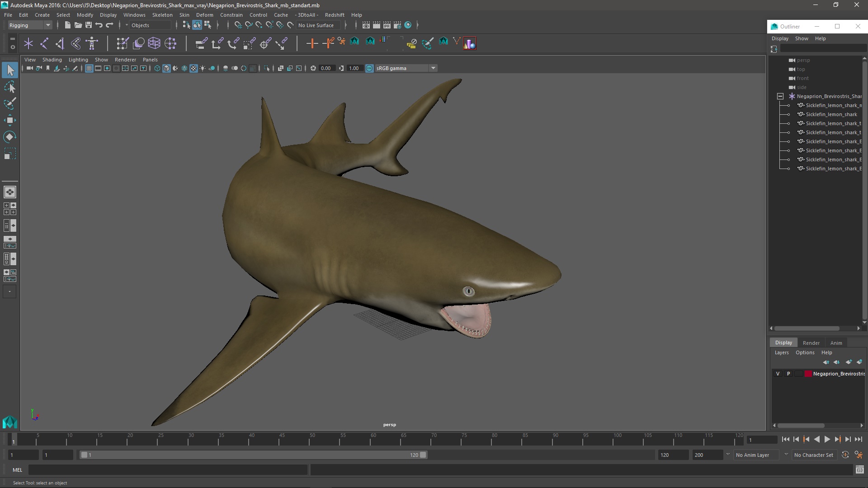Select the arrow Select tool

pyautogui.click(x=10, y=70)
